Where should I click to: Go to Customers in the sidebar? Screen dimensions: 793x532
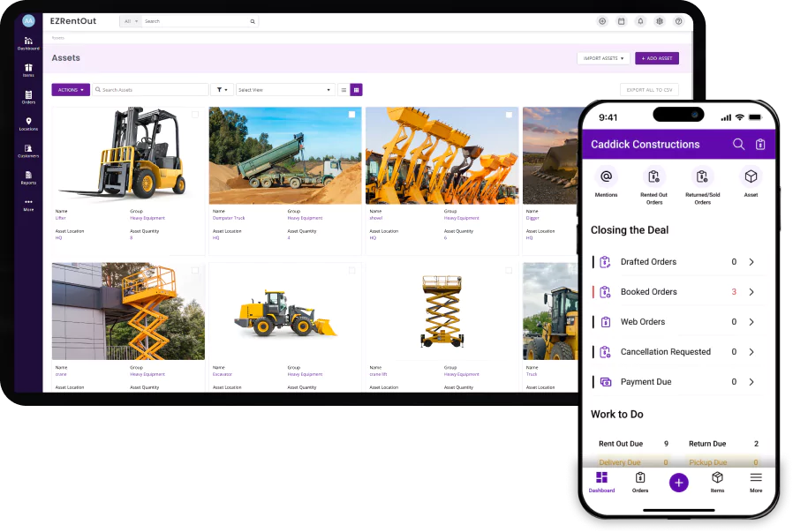[x=28, y=151]
